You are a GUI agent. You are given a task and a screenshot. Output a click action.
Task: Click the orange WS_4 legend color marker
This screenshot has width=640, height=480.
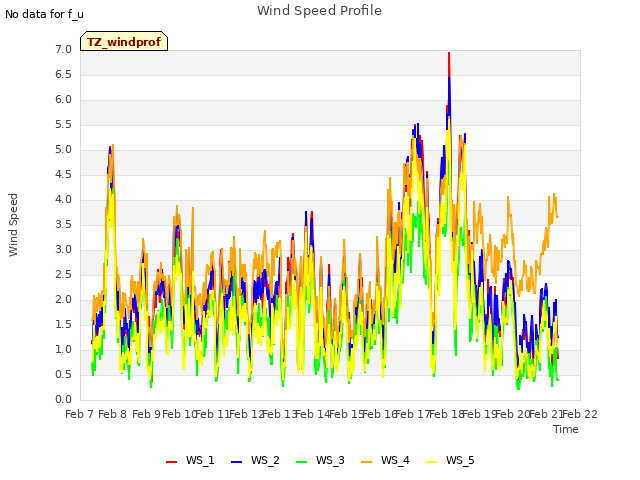(367, 462)
